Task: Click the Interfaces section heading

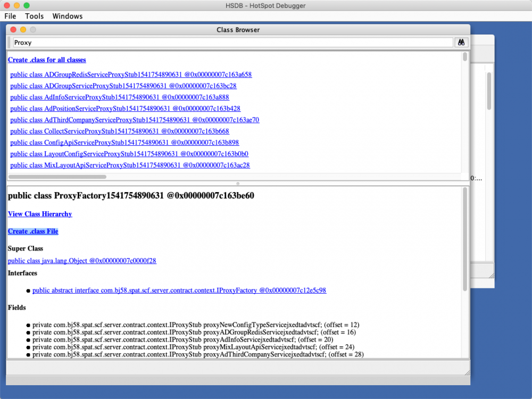Action: click(x=22, y=273)
